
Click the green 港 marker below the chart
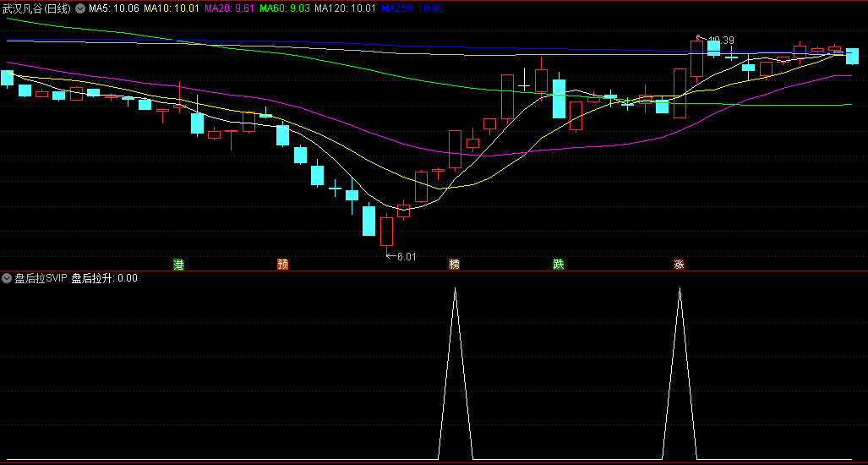point(179,265)
